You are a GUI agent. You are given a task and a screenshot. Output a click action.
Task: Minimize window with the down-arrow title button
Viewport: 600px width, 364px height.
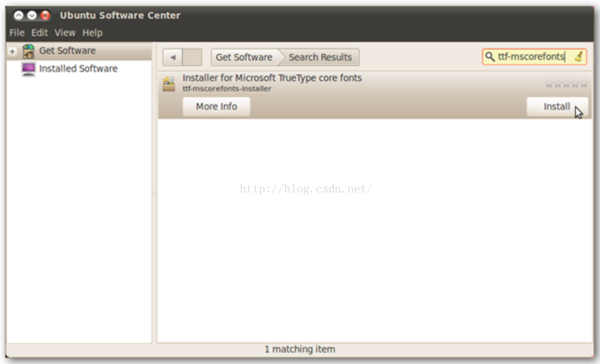pyautogui.click(x=32, y=15)
